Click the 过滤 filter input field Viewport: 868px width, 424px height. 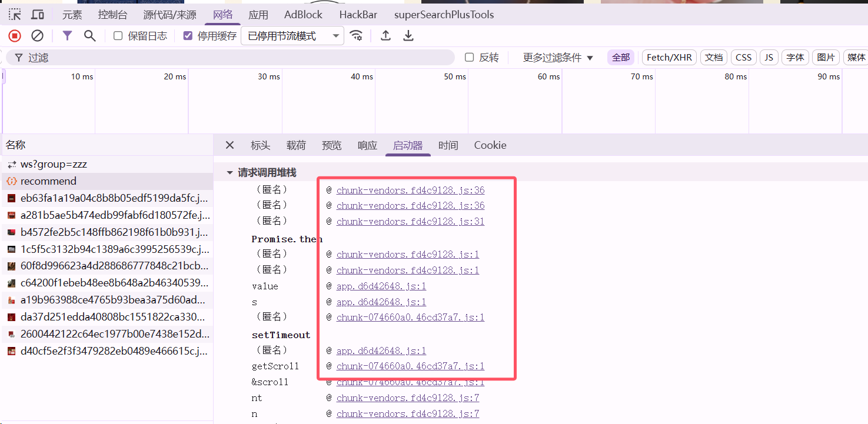pyautogui.click(x=235, y=58)
